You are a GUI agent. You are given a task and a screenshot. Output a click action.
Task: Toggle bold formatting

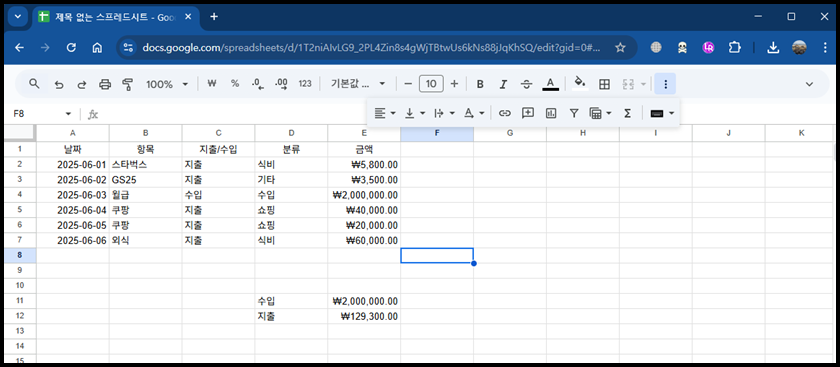(480, 84)
